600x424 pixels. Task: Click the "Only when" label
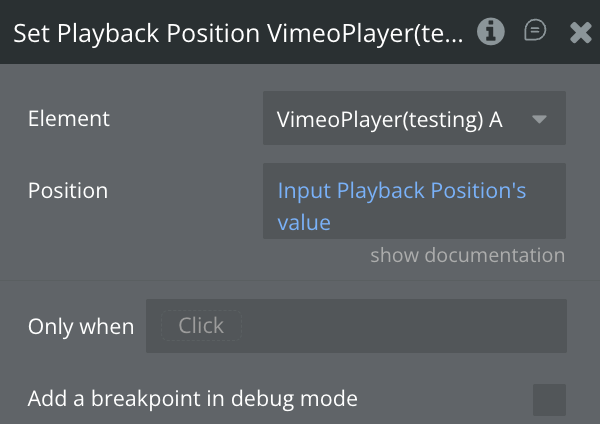tap(81, 327)
